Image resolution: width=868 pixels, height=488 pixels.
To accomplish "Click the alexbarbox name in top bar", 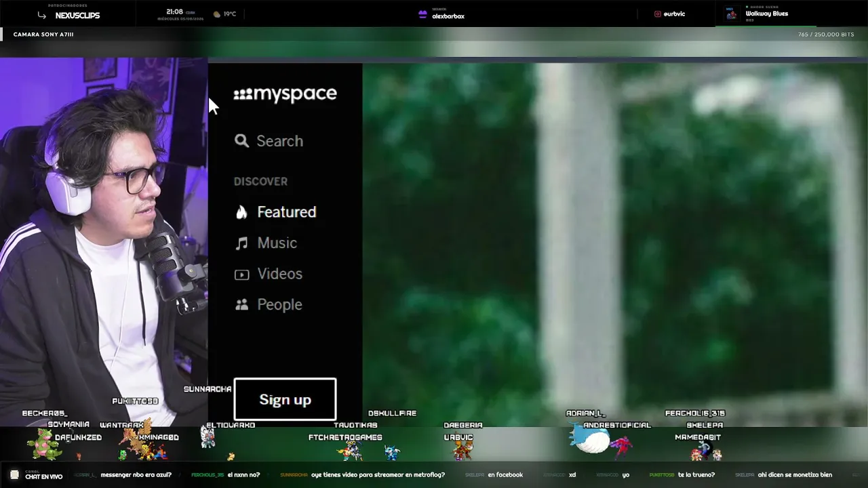I will pyautogui.click(x=448, y=16).
